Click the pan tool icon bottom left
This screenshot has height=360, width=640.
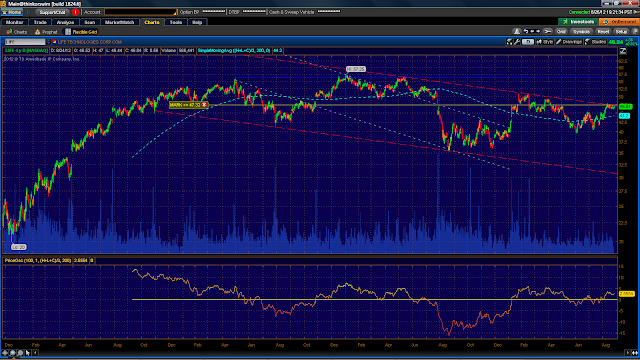point(5,353)
